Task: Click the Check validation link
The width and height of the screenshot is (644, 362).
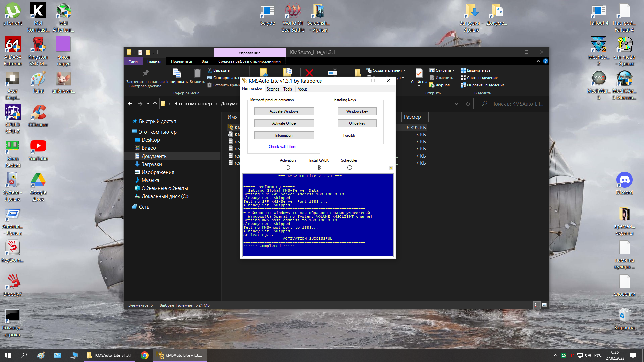Action: [x=282, y=147]
